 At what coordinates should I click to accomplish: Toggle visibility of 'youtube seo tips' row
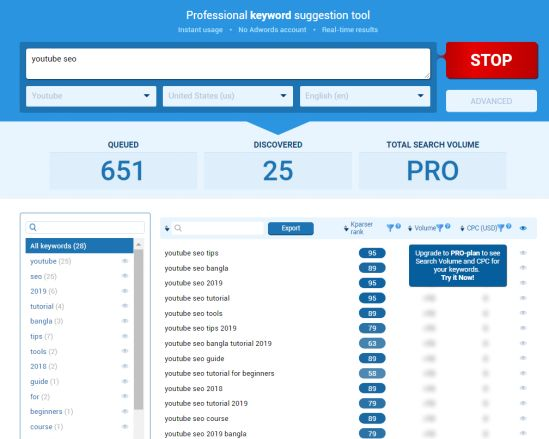pyautogui.click(x=523, y=253)
